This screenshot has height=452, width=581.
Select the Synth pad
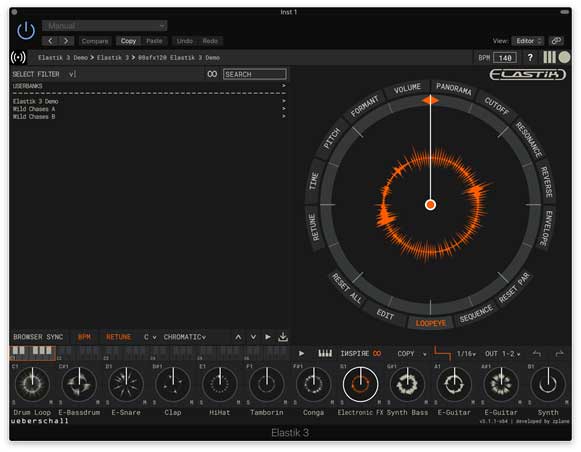click(548, 384)
